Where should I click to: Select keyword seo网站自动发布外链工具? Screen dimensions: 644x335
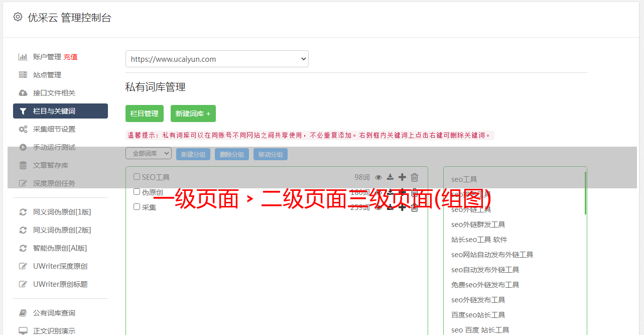tap(492, 255)
